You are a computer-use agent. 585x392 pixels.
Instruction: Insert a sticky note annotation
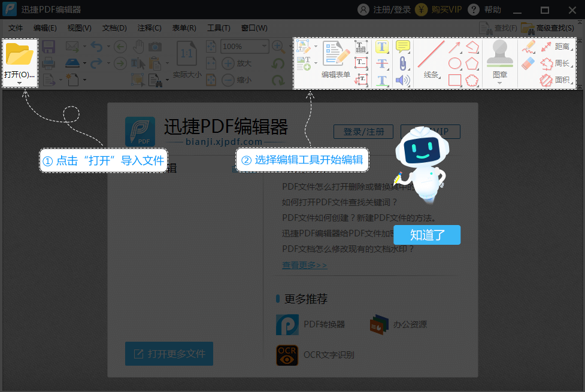point(402,45)
